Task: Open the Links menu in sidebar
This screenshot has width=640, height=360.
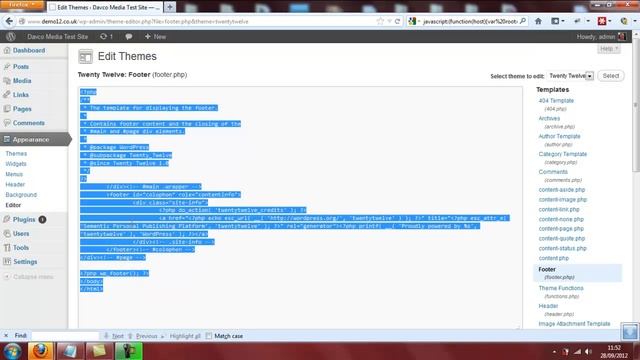Action: (x=20, y=95)
